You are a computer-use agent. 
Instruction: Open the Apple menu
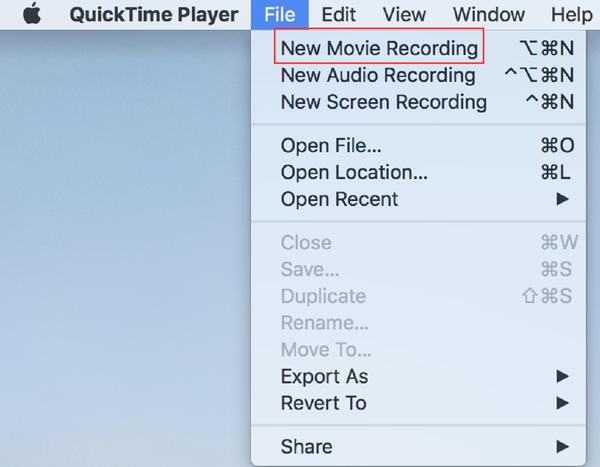pos(32,14)
